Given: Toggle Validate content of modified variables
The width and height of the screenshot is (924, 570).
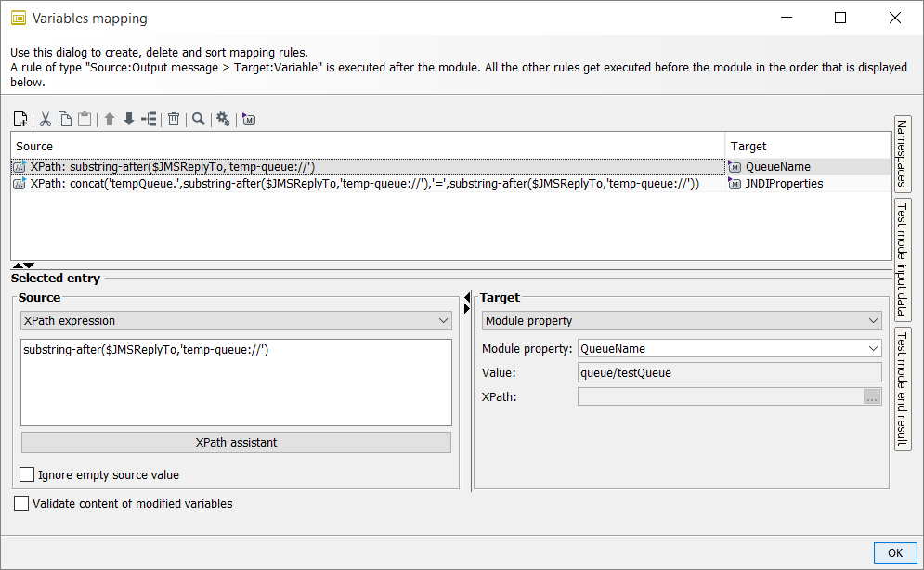Looking at the screenshot, I should pyautogui.click(x=21, y=503).
